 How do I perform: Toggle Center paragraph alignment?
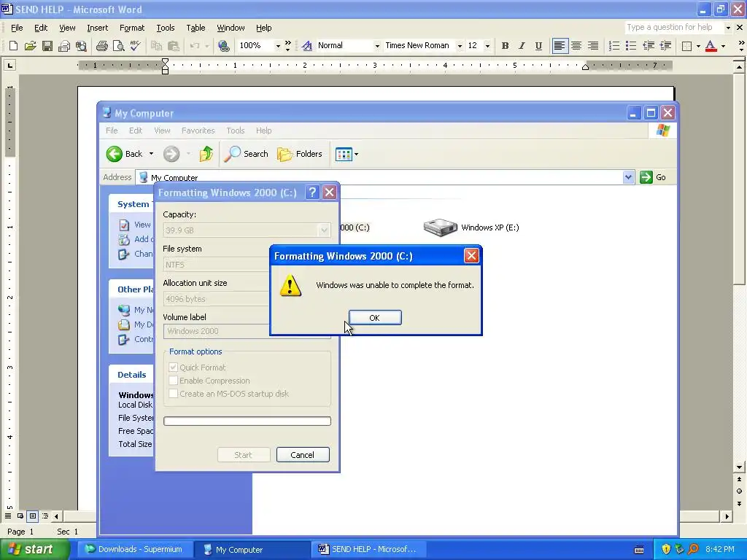pyautogui.click(x=576, y=46)
